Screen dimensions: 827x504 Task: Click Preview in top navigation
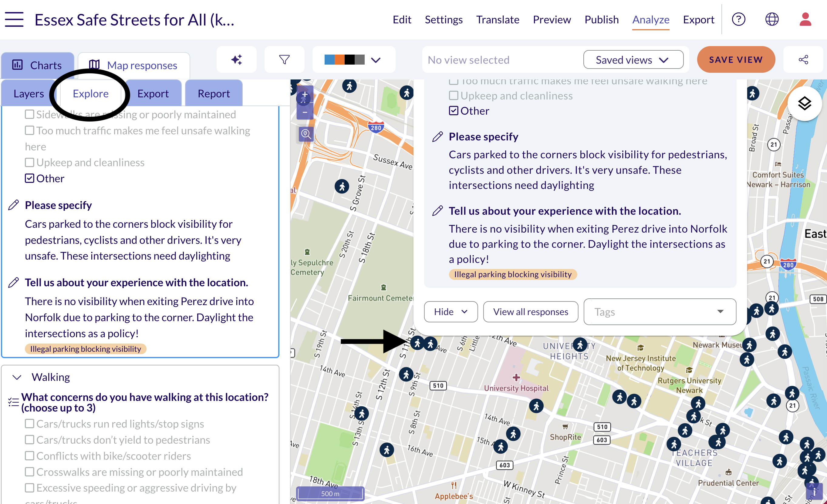coord(552,19)
